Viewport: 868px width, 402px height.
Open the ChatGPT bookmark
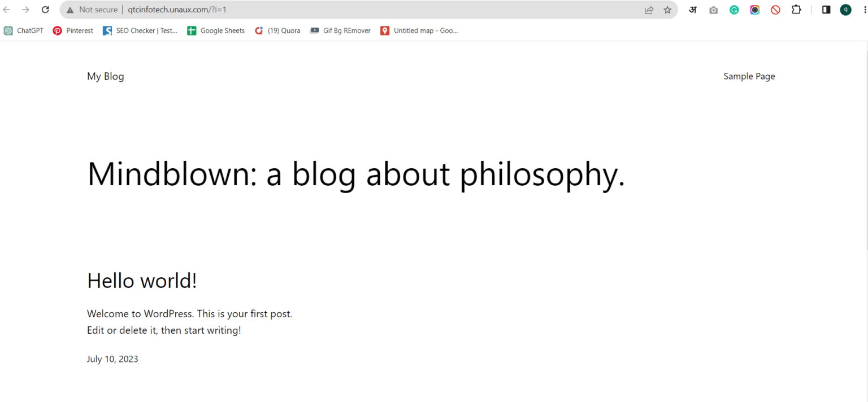pyautogui.click(x=24, y=30)
